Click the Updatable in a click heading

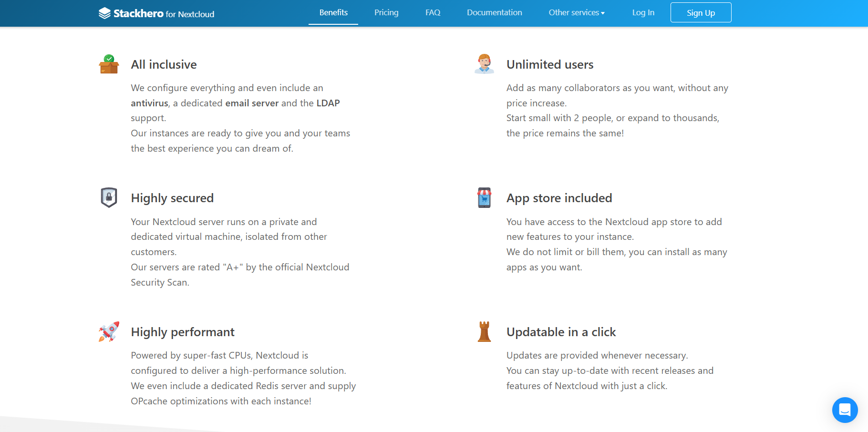point(561,332)
